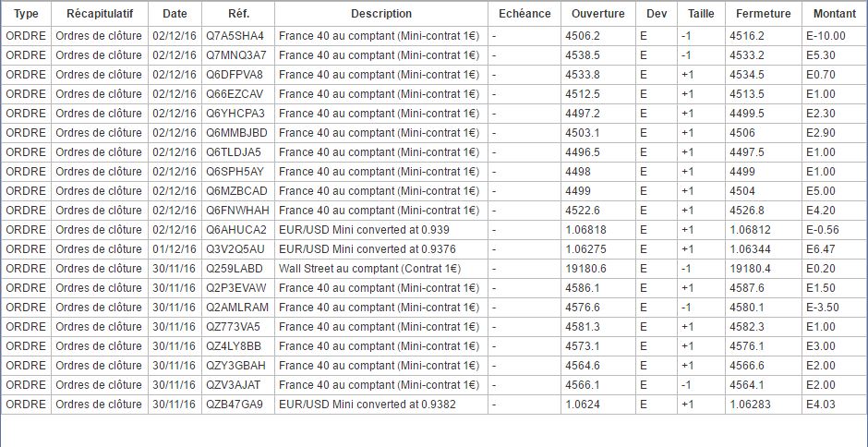Select reference cell Q2AMLRAM
This screenshot has width=868, height=447.
(x=237, y=308)
